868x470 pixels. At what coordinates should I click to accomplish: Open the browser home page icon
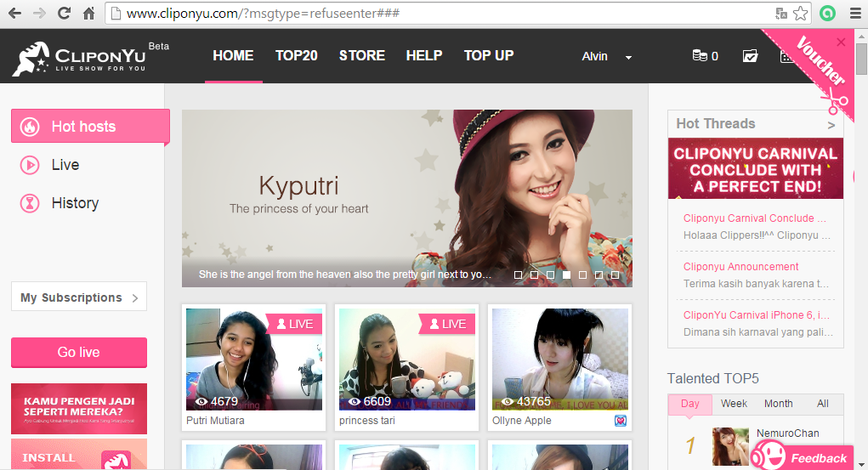click(x=88, y=14)
